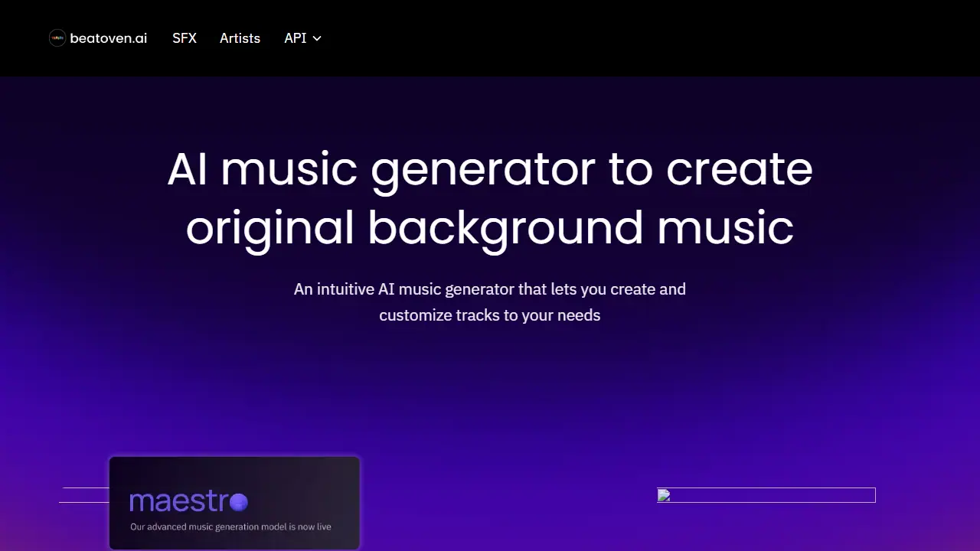Open the maestro announcement card
Viewport: 980px width, 551px height.
coord(234,503)
